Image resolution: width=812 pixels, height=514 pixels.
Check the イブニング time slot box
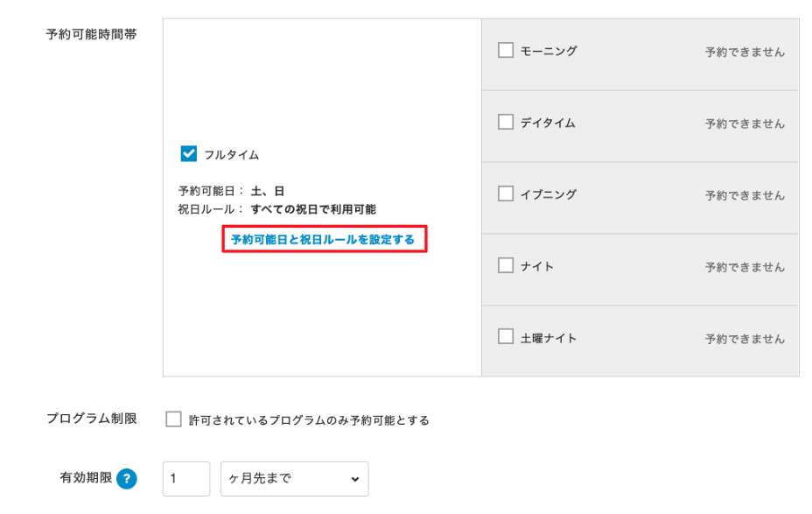505,194
